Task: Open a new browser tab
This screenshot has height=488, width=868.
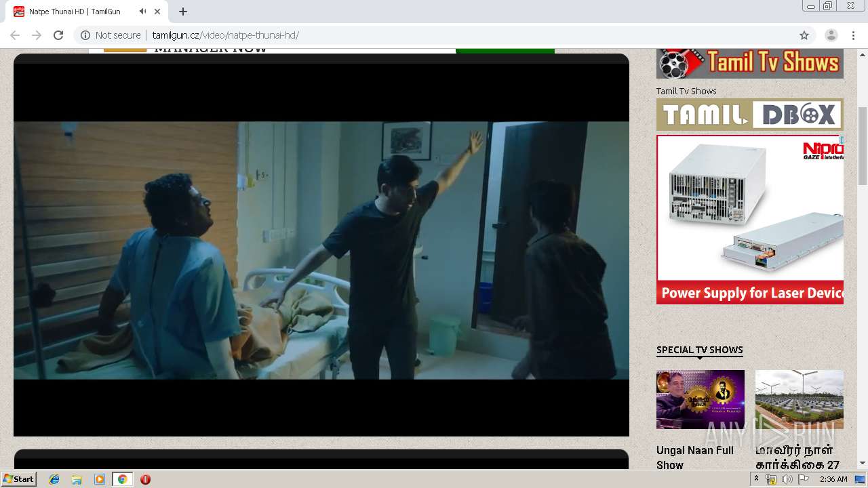Action: [183, 12]
